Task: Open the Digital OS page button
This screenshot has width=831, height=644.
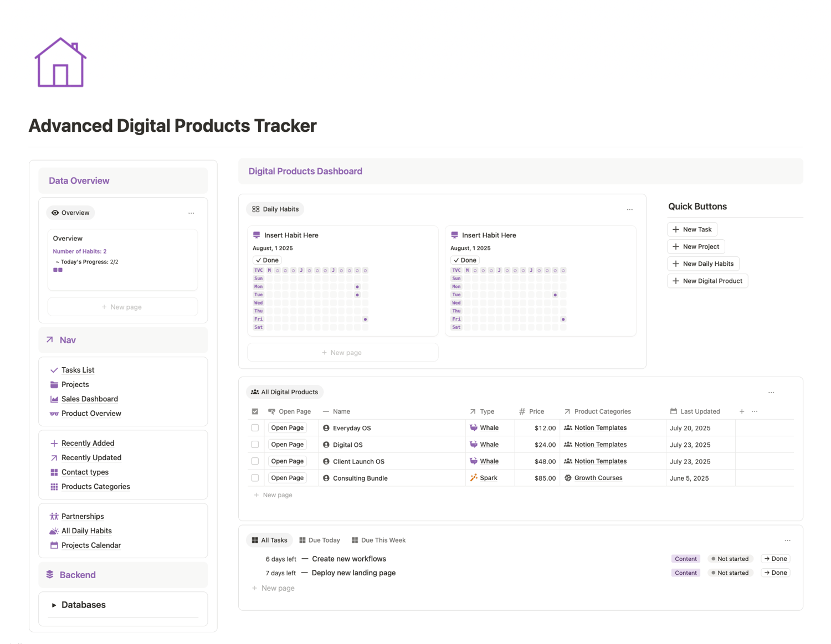Action: tap(287, 445)
